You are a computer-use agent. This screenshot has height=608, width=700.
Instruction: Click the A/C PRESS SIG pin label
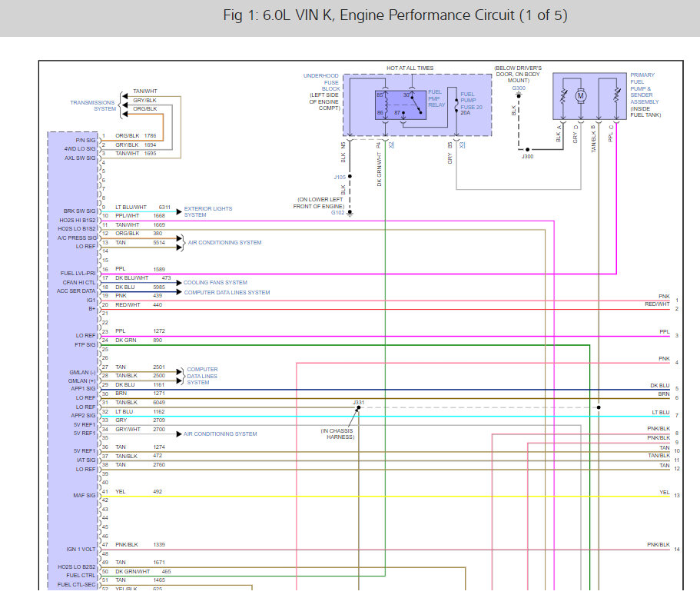click(x=78, y=238)
